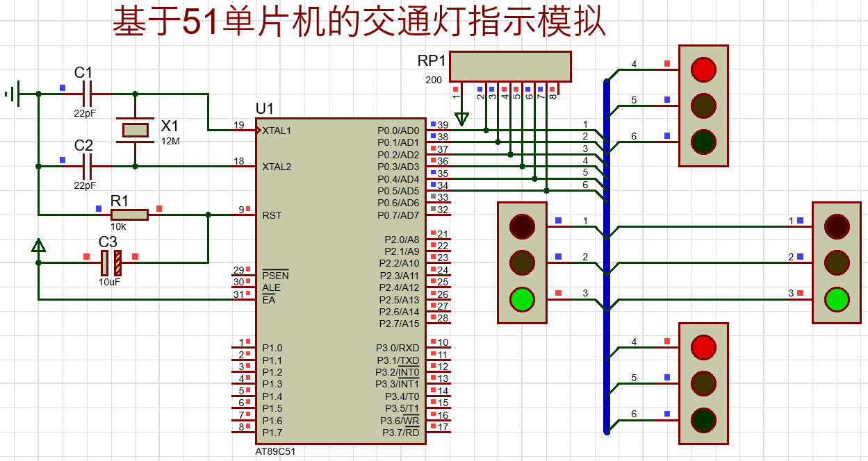
Task: Click dark green LED of bottom traffic light
Action: coord(704,419)
